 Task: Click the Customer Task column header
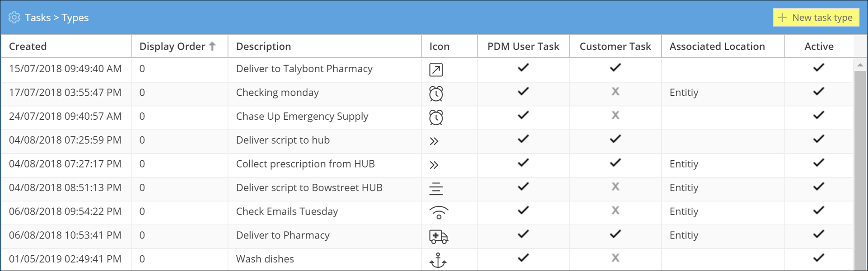[615, 47]
